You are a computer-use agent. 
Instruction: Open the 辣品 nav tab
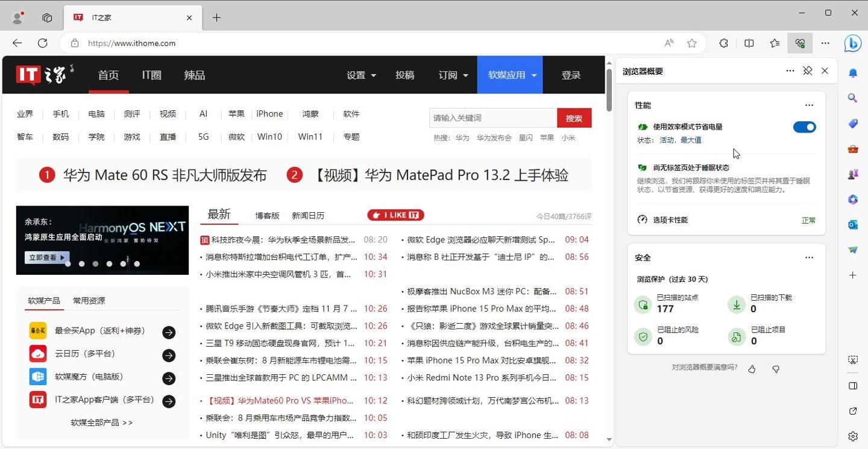point(195,75)
